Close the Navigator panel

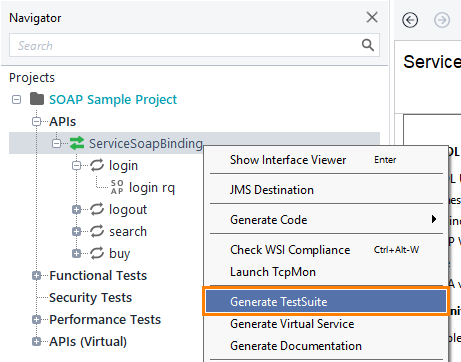coord(372,17)
